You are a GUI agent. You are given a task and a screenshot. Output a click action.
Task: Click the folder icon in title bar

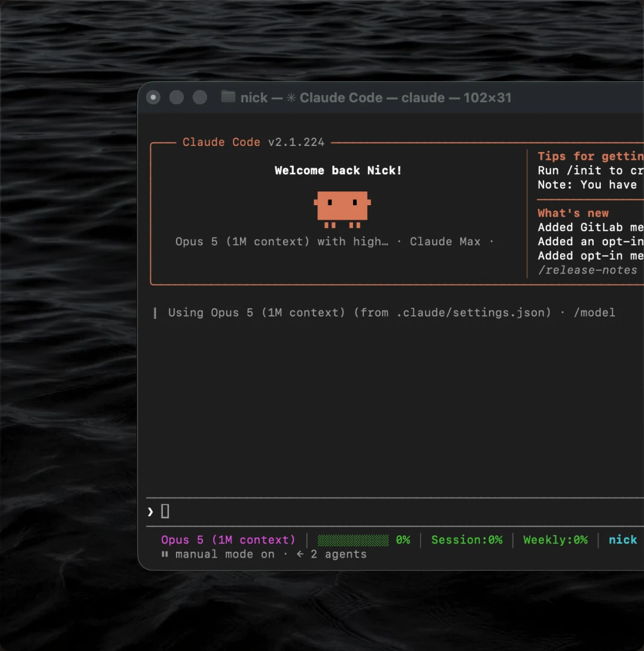click(228, 97)
